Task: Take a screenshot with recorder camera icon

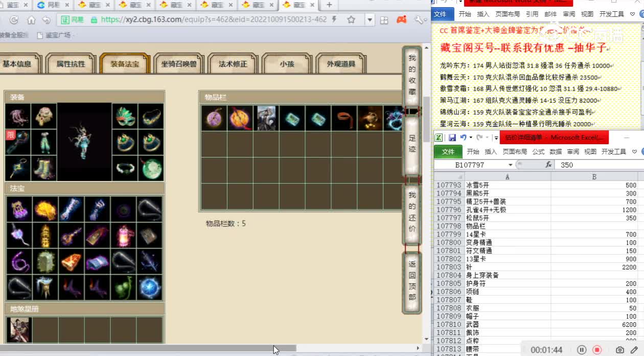Action: pos(620,350)
